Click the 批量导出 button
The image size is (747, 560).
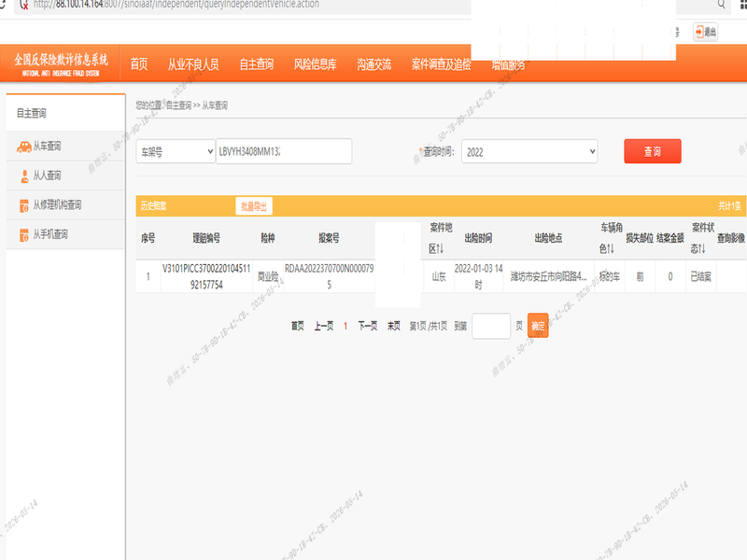coord(253,206)
